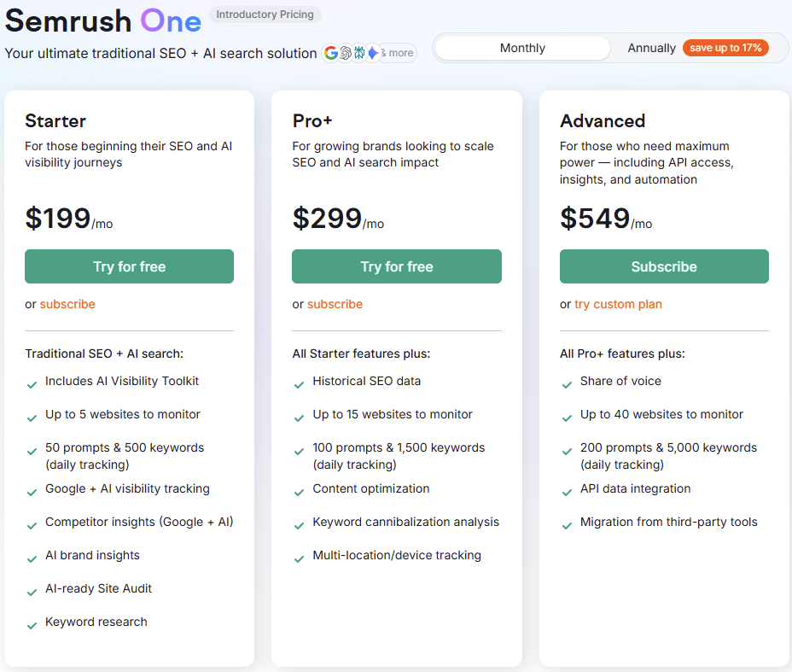Select the ChatGPT icon
The width and height of the screenshot is (792, 672).
pos(345,53)
